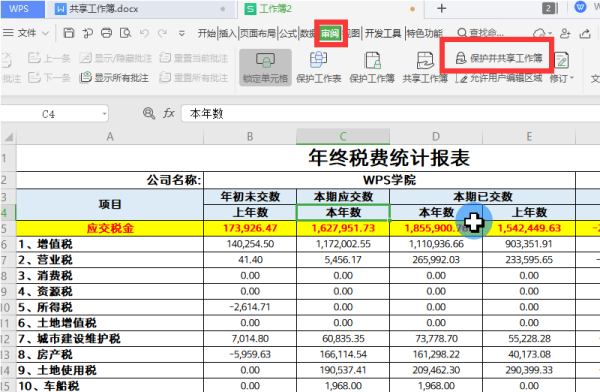The image size is (600, 392).
Task: Click the cloud sync icon
Action: [540, 34]
